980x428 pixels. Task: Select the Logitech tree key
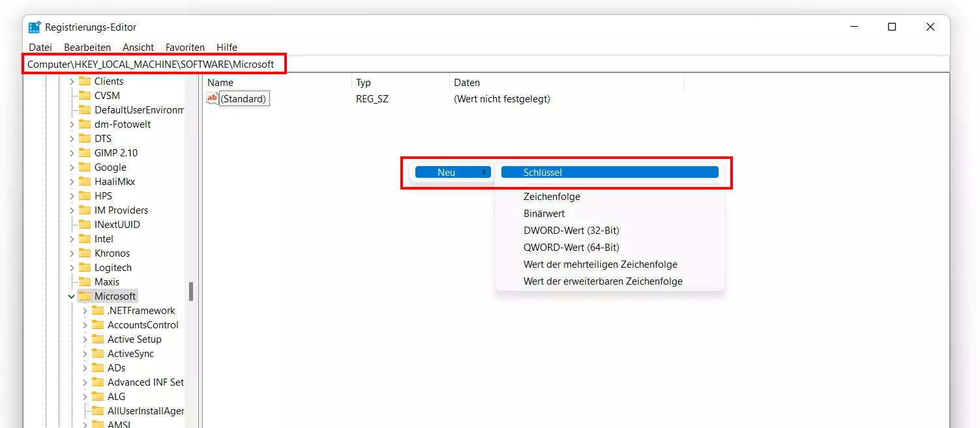point(113,268)
